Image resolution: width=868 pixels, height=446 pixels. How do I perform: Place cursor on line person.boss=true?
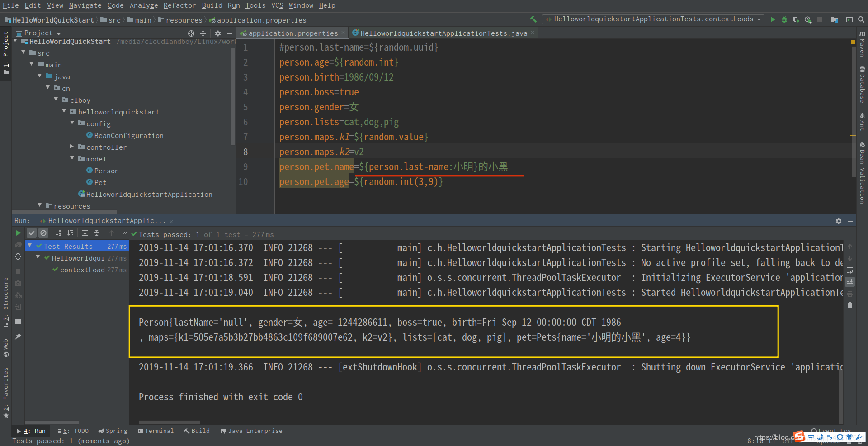319,92
